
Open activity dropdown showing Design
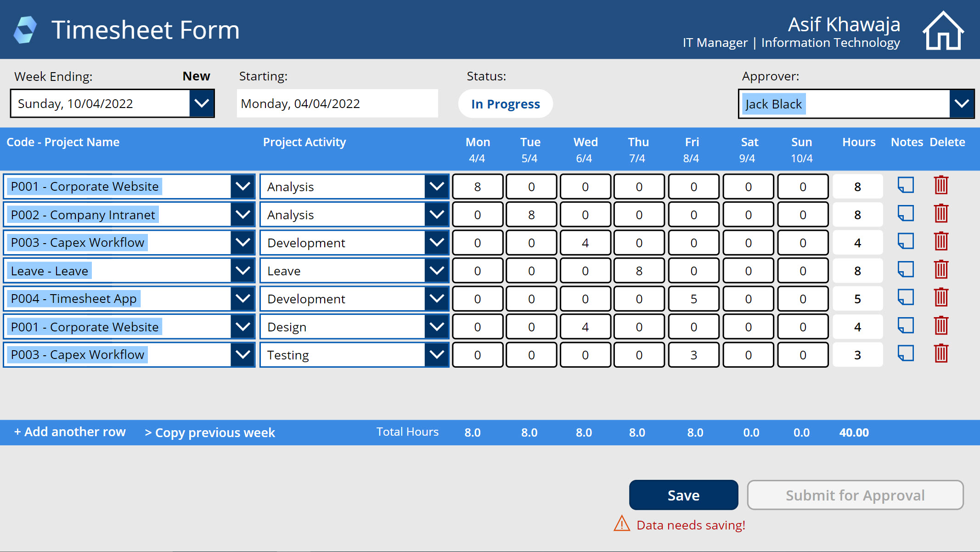tap(436, 326)
